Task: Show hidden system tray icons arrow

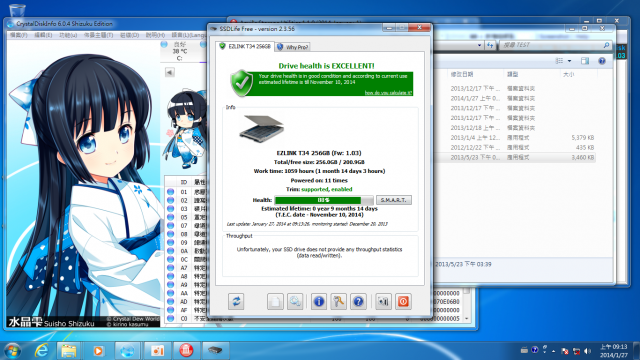Action: pos(553,351)
